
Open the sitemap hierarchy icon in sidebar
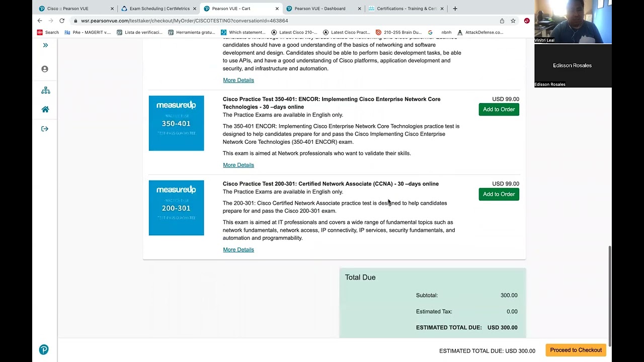(46, 90)
